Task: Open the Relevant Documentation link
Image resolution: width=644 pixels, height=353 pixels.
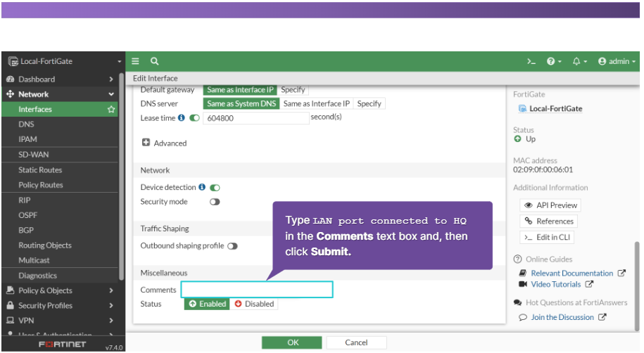Action: pyautogui.click(x=572, y=273)
